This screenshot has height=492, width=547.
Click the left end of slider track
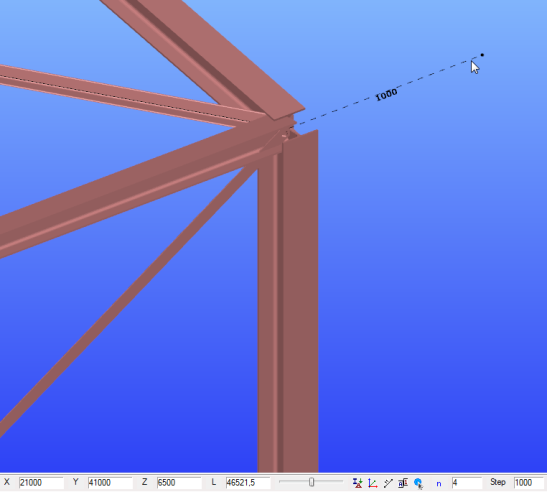click(x=280, y=482)
